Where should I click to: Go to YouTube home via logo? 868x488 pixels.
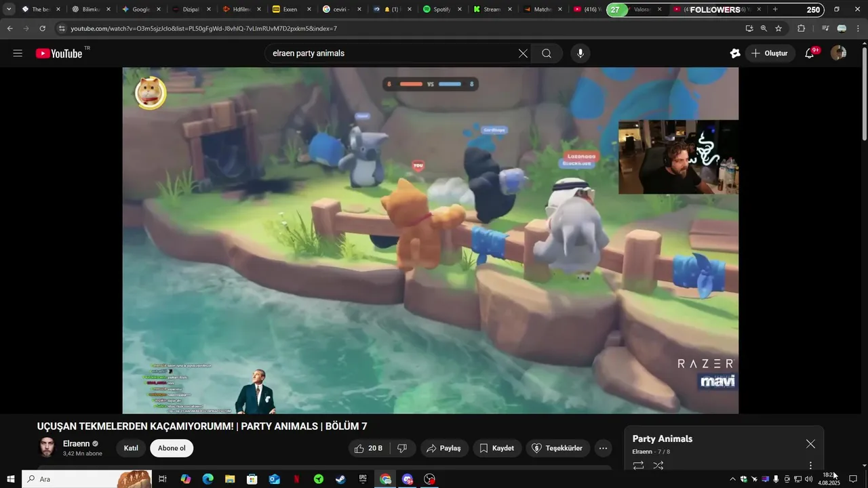click(x=59, y=54)
